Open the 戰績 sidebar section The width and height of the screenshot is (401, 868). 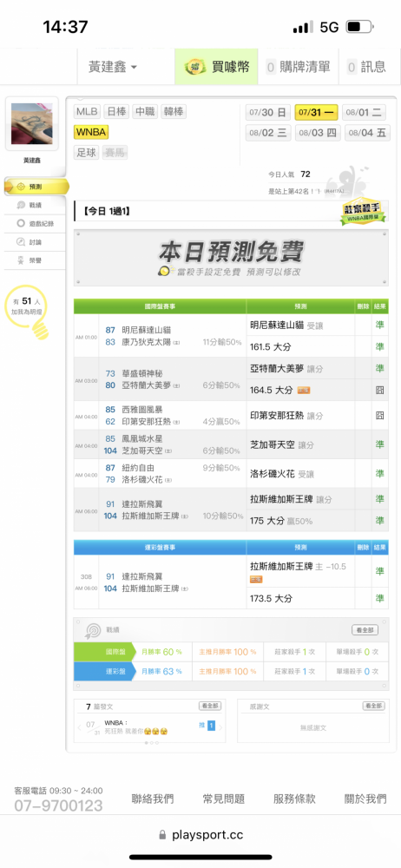(36, 206)
